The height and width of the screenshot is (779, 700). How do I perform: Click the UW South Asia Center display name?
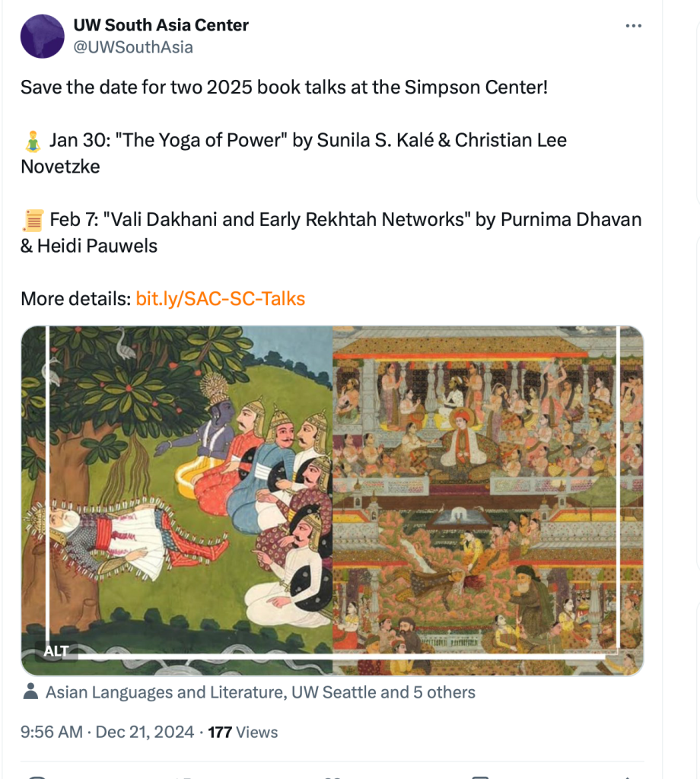tap(161, 25)
